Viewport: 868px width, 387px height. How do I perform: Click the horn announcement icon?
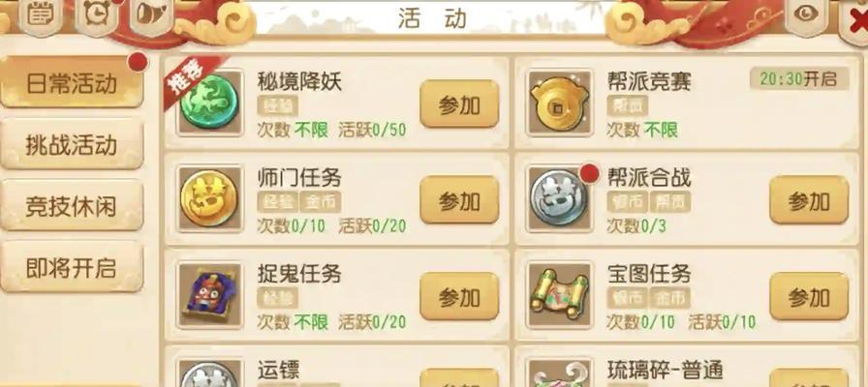point(152,15)
